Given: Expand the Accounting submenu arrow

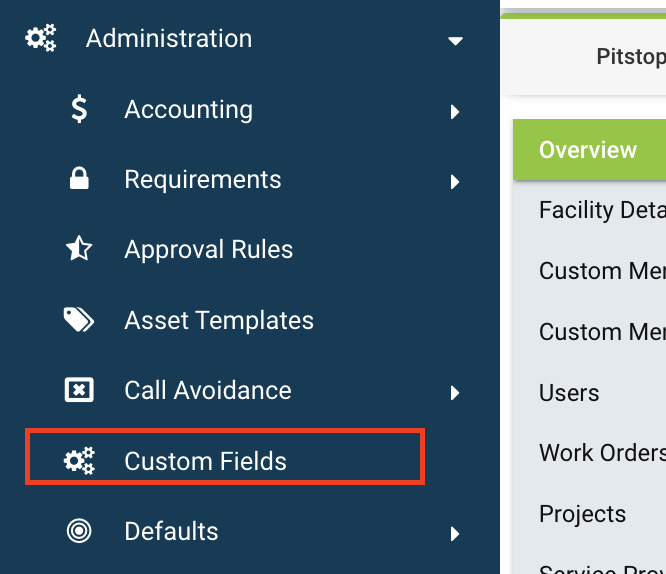Looking at the screenshot, I should pos(455,112).
